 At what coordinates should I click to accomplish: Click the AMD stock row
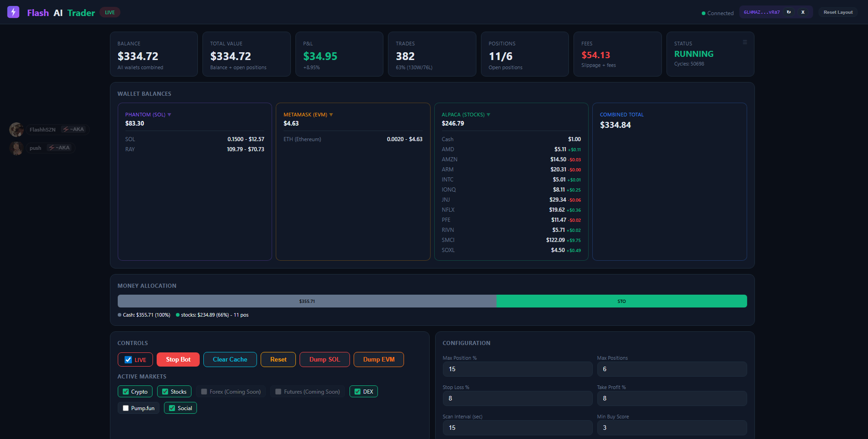click(x=511, y=149)
